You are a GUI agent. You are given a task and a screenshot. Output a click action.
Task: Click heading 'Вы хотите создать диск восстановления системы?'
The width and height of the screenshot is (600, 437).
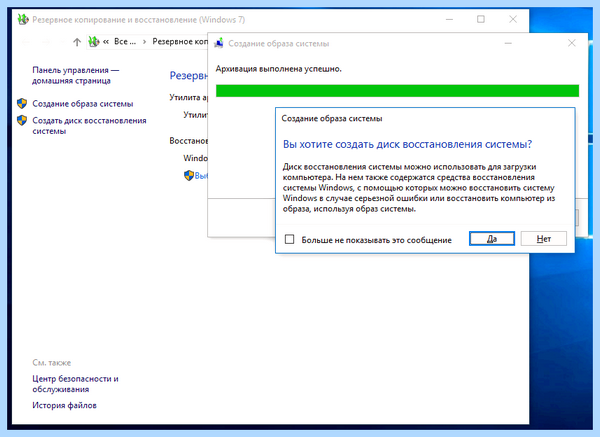tap(408, 144)
